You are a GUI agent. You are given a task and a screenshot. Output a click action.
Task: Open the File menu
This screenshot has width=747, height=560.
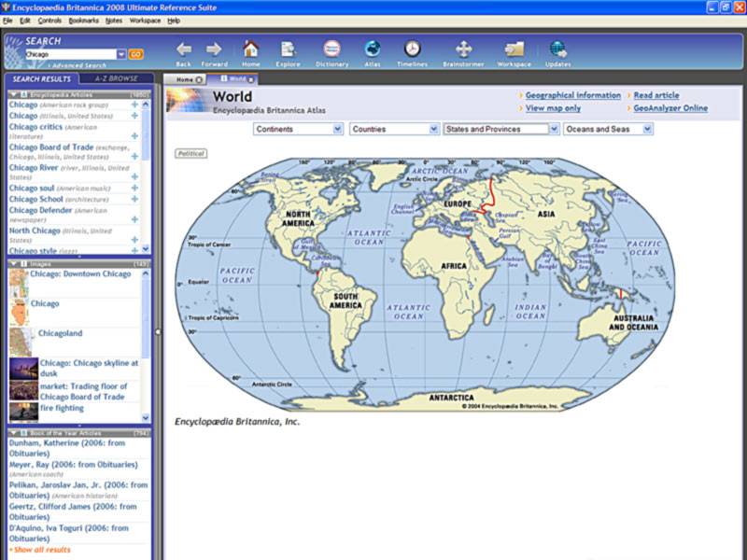pos(7,21)
